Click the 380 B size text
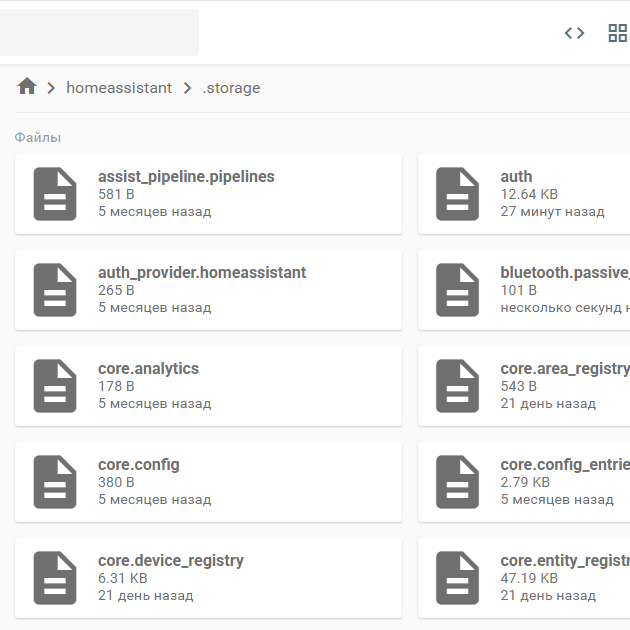The image size is (630, 630). [116, 483]
